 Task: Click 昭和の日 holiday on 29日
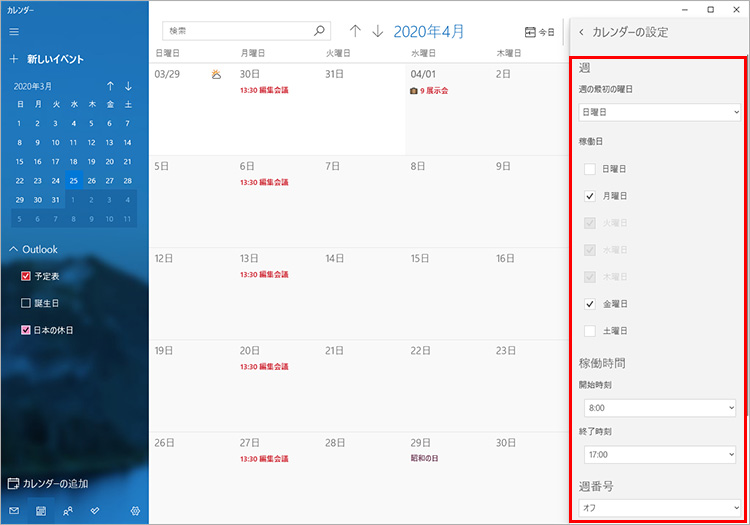pyautogui.click(x=424, y=458)
